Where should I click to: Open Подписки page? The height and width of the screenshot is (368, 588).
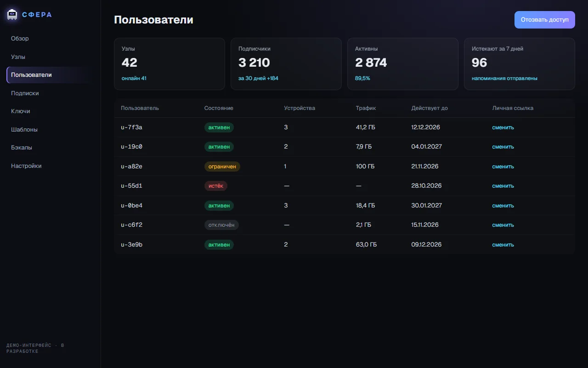coord(50,93)
